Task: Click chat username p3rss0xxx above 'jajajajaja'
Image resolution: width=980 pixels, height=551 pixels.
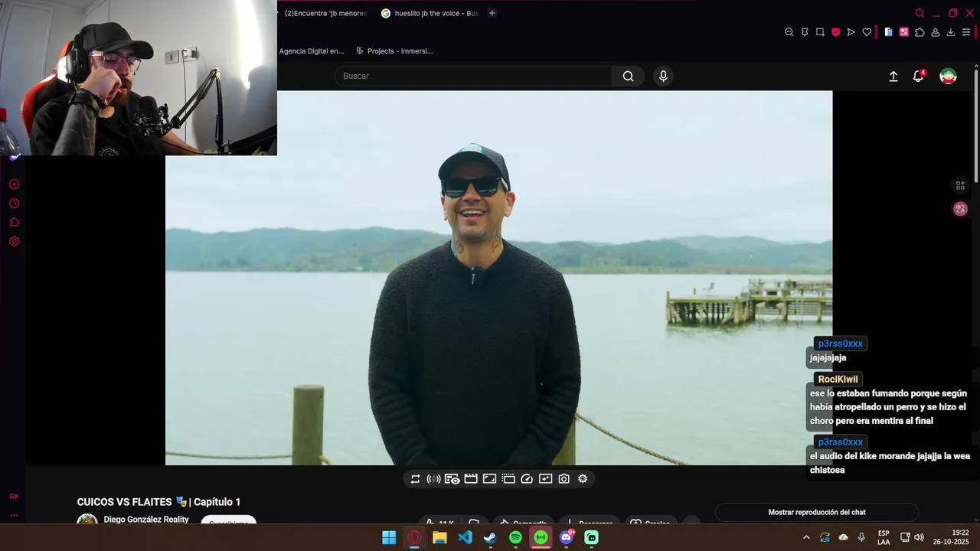Action: [840, 344]
